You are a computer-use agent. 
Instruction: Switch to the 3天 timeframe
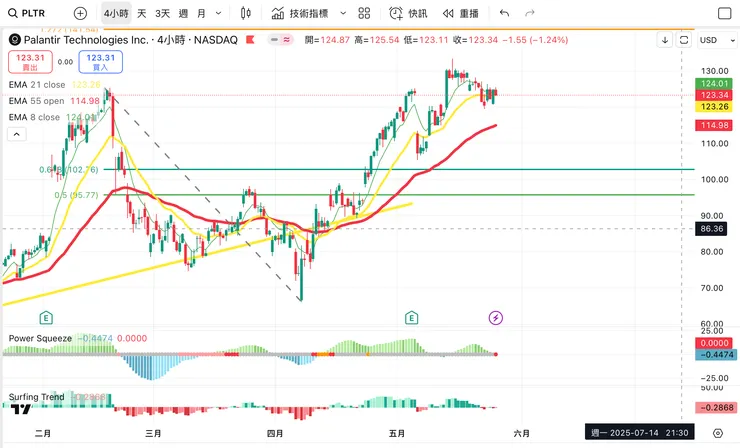(x=162, y=13)
